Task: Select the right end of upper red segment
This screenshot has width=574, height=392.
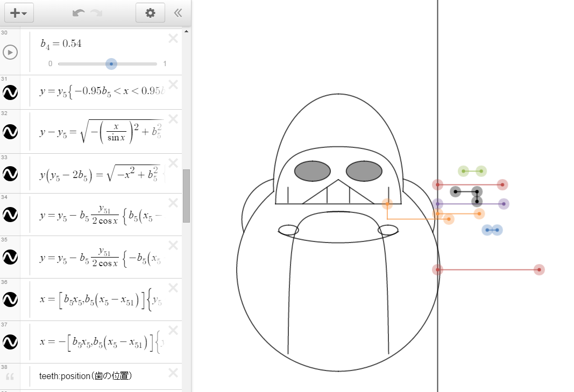Action: coord(502,185)
